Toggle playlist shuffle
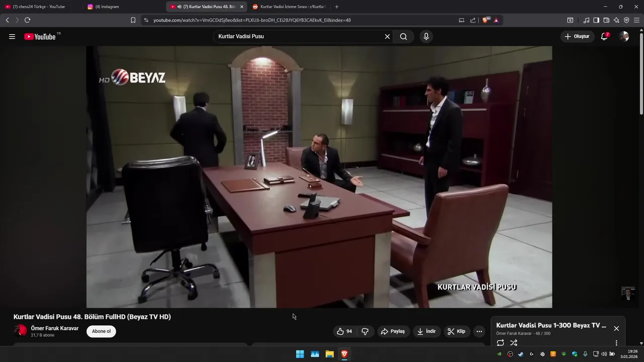The image size is (644, 362). click(x=514, y=343)
